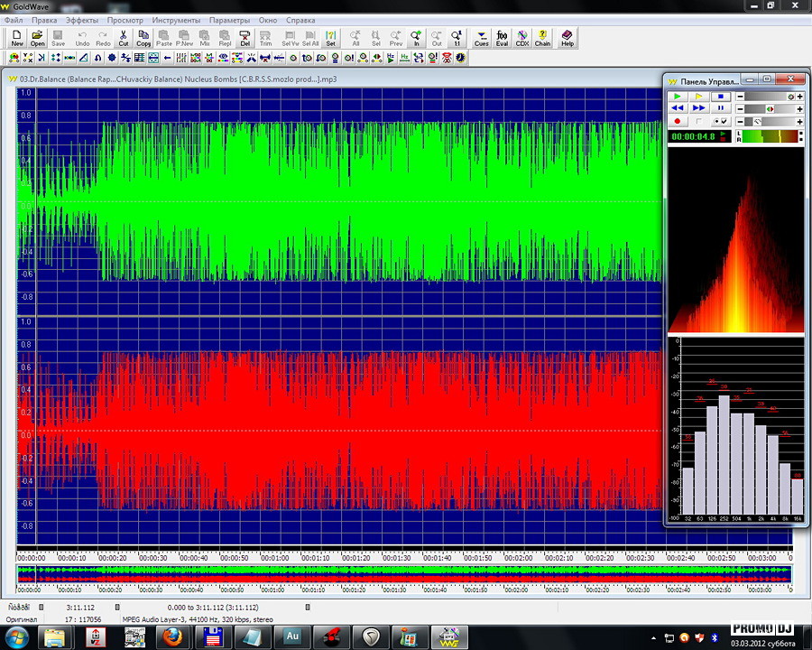The height and width of the screenshot is (650, 812).
Task: Open the Эффекты menu
Action: [x=82, y=19]
